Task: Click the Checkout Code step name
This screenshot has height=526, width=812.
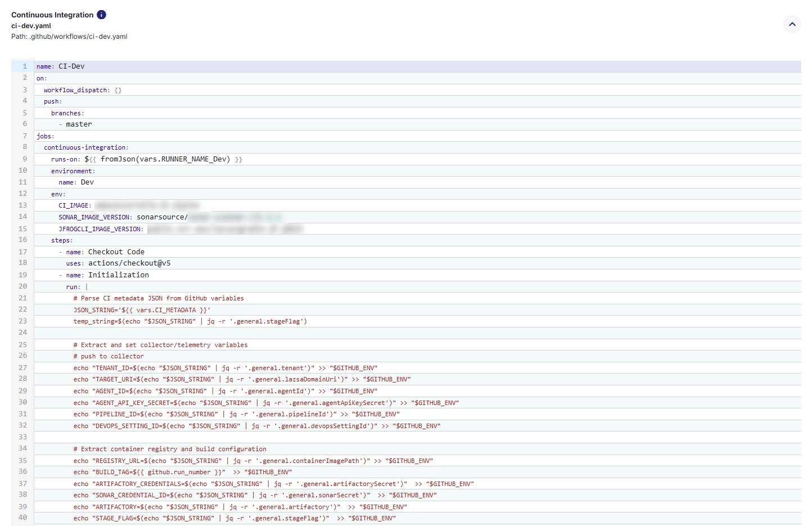Action: (x=120, y=251)
